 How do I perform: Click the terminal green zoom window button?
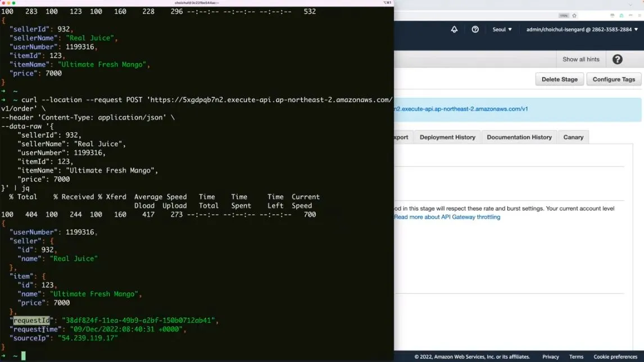[13, 3]
